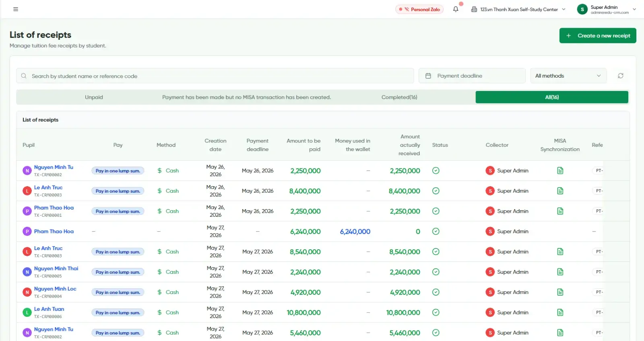Open student Le Anh Truc with 8,400,000
This screenshot has width=644, height=341.
[48, 187]
